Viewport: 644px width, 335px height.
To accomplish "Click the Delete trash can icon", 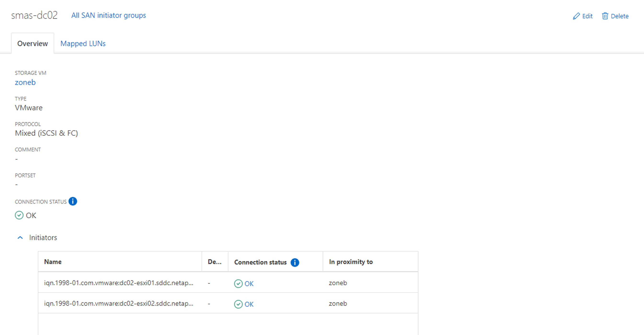I will coord(605,16).
